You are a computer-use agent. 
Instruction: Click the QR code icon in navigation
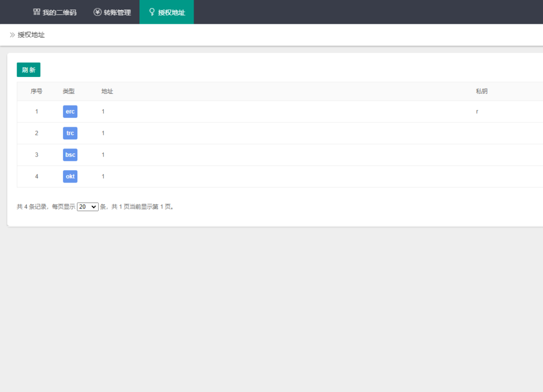[x=37, y=12]
